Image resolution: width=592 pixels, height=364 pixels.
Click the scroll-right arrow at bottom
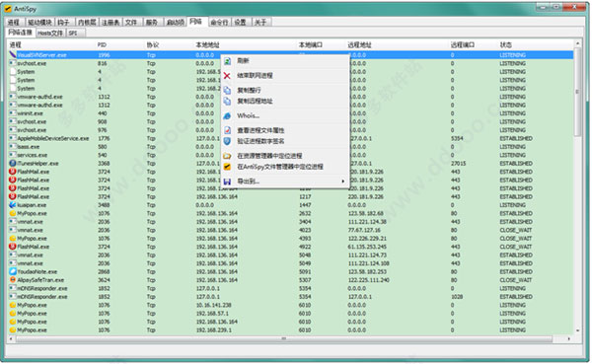coord(568,338)
